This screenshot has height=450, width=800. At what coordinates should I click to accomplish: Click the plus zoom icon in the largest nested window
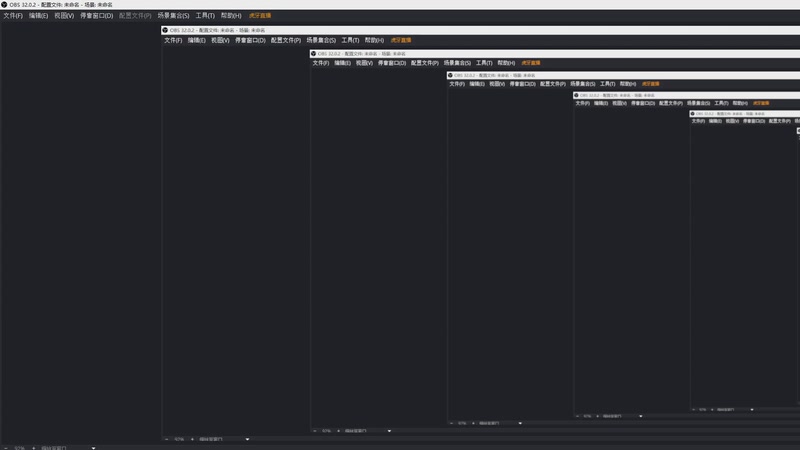pyautogui.click(x=192, y=439)
